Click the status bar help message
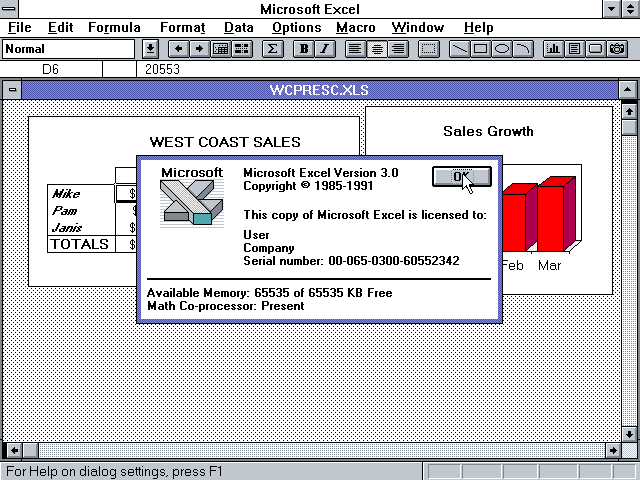This screenshot has width=640, height=480. pyautogui.click(x=114, y=472)
